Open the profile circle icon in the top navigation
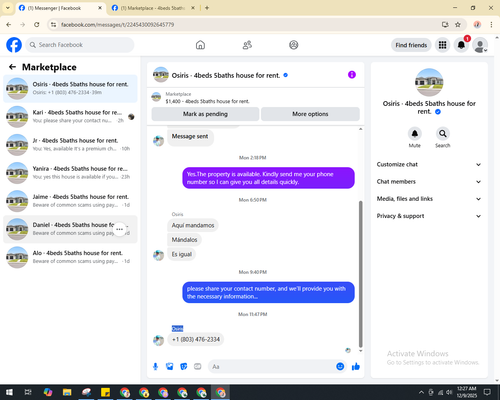The height and width of the screenshot is (400, 500). coord(294,45)
